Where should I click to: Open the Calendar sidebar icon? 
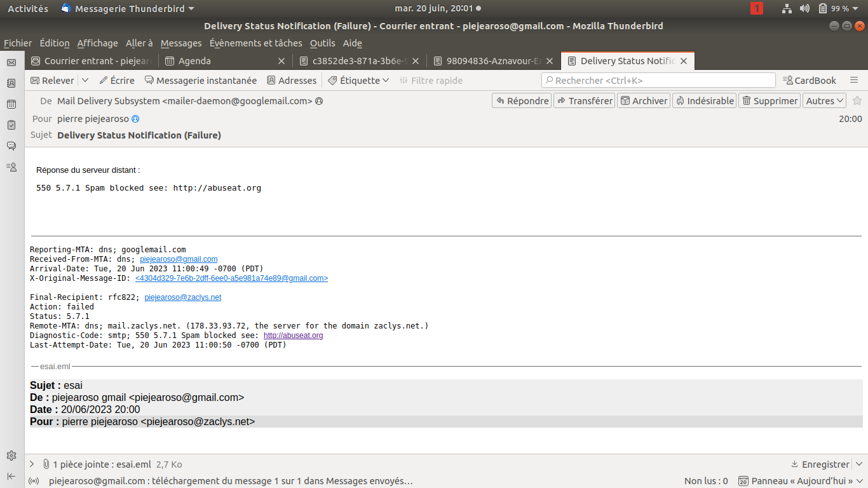click(11, 104)
